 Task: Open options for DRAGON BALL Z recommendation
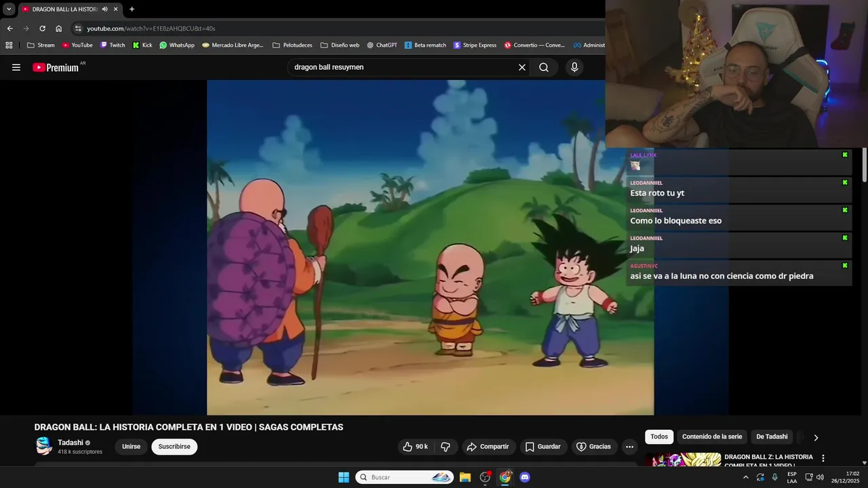click(823, 458)
